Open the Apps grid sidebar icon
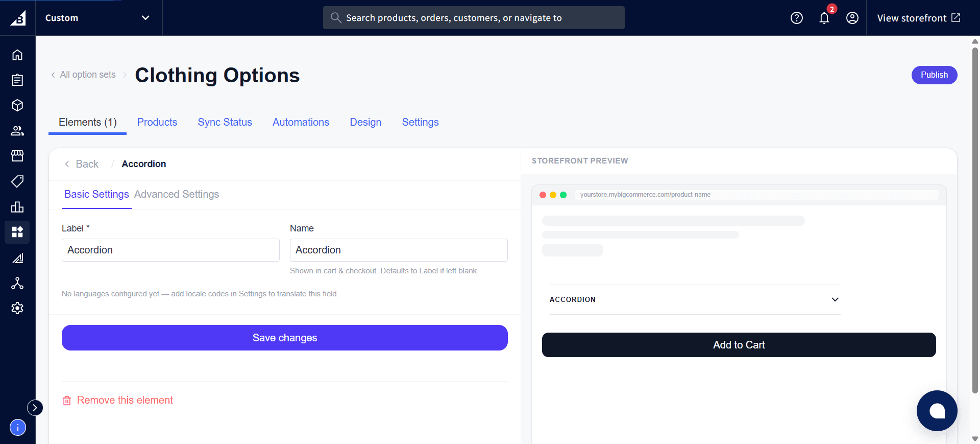The height and width of the screenshot is (444, 980). 17,232
